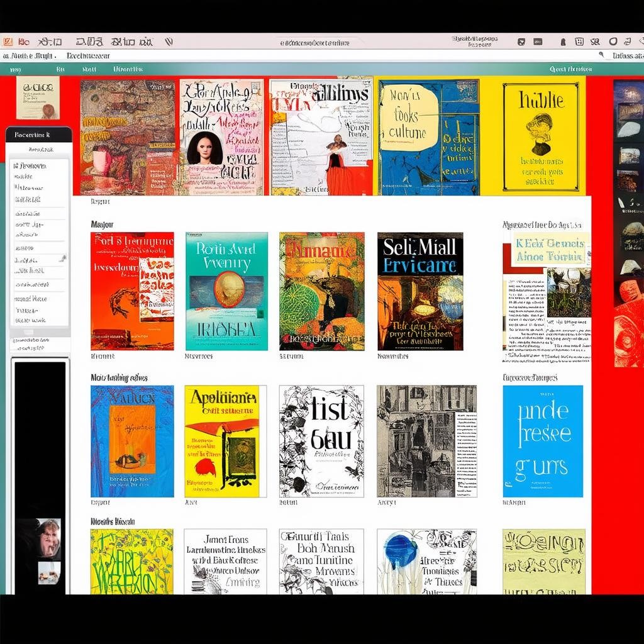Click the small profile photo in the black left panel

click(x=48, y=538)
